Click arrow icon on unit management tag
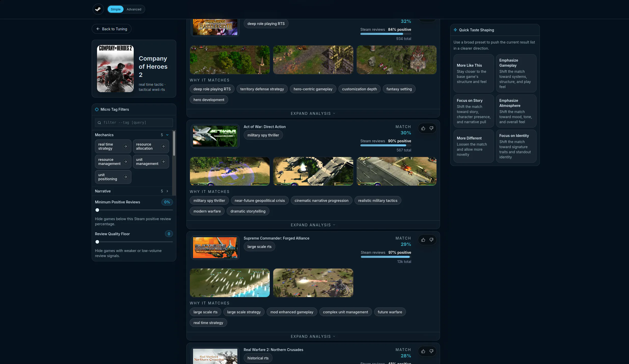Image resolution: width=629 pixels, height=364 pixels. (x=163, y=162)
